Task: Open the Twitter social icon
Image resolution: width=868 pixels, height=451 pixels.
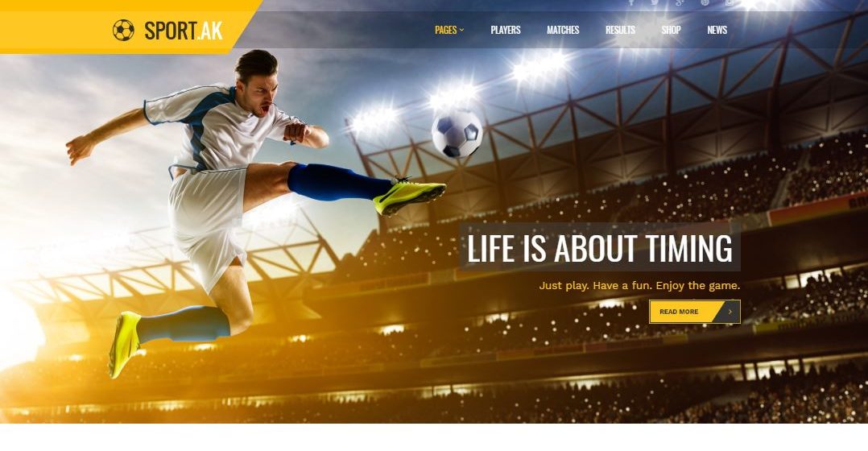Action: tap(655, 2)
